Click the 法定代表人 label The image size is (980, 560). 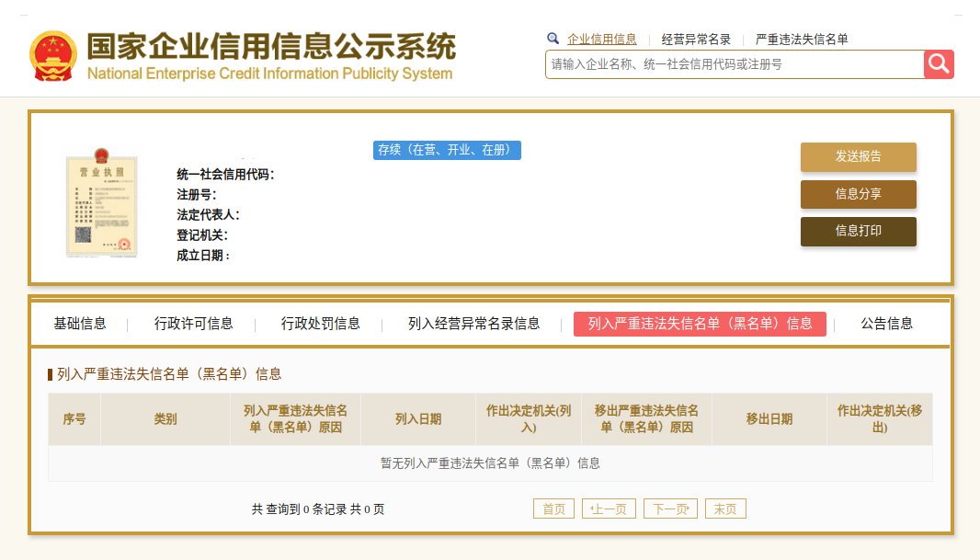(208, 215)
